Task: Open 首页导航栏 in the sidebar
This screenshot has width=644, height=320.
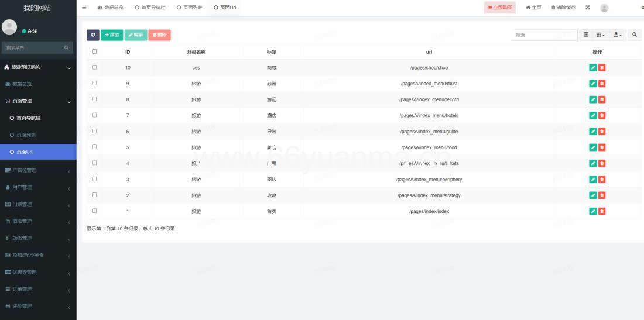Action: 38,118
